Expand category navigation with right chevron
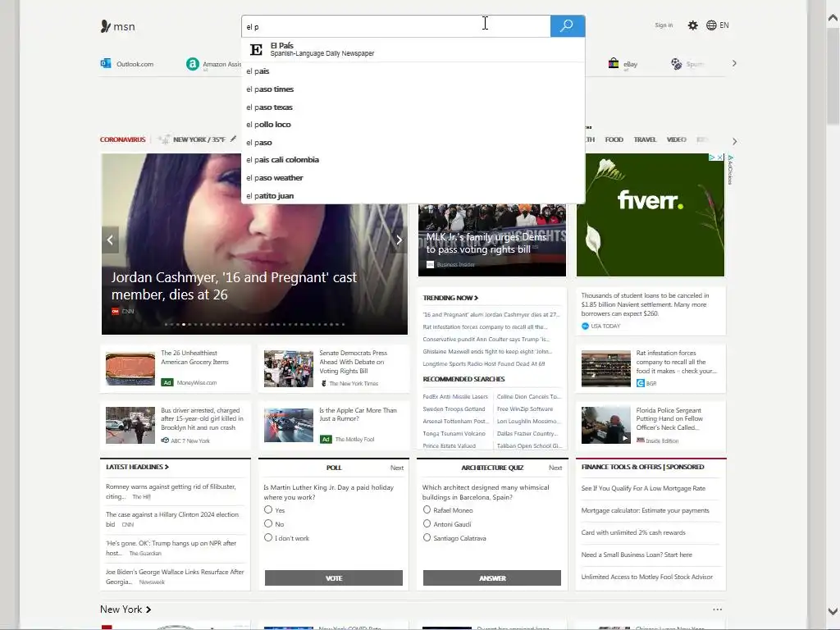 pyautogui.click(x=734, y=141)
